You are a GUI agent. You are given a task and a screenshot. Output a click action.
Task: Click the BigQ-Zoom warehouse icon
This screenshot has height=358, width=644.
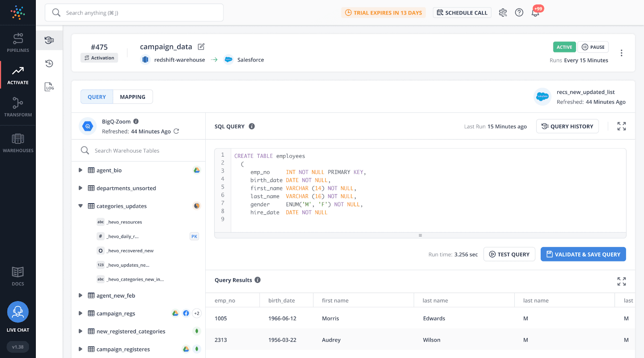coord(88,126)
